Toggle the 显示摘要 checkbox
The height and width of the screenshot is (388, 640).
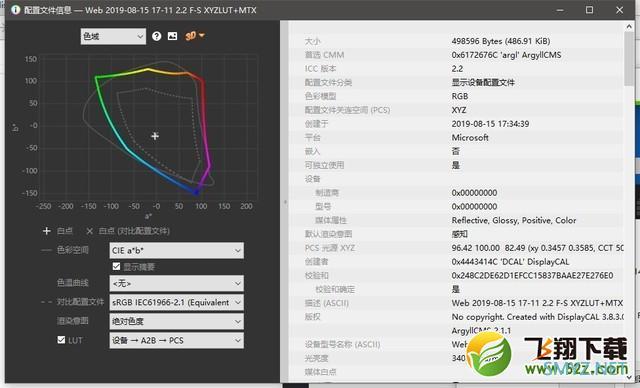pos(116,266)
